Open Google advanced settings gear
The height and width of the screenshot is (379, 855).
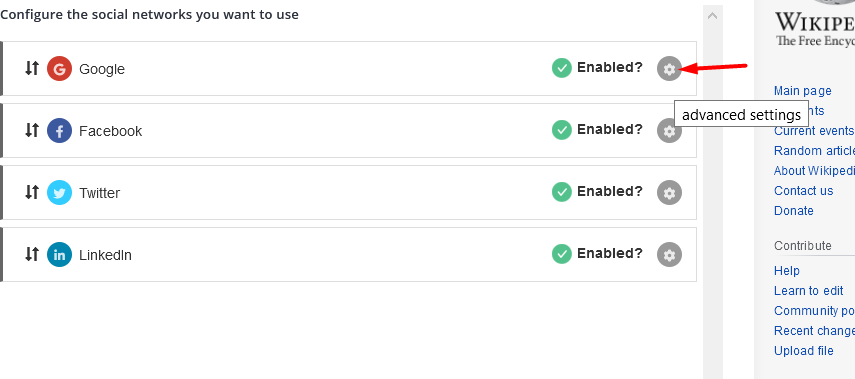coord(669,69)
